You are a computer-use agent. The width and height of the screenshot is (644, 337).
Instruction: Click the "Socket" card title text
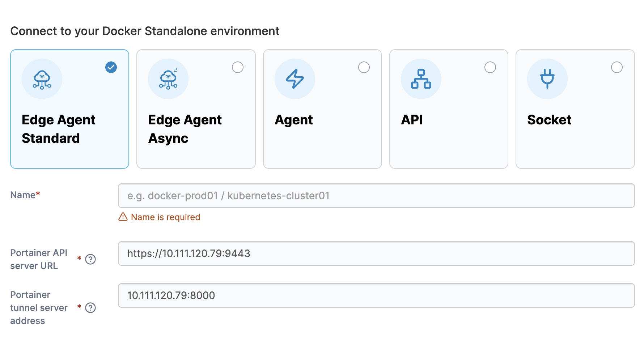point(549,120)
